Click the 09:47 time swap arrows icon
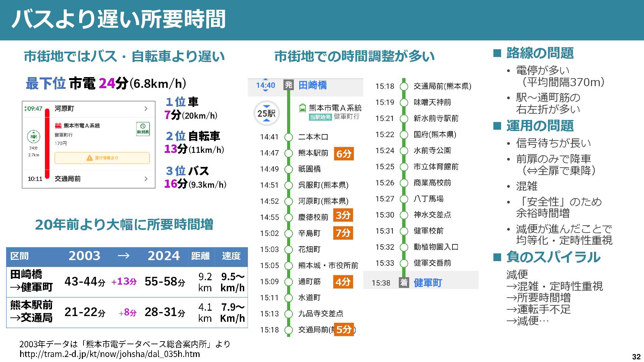Image resolution: width=644 pixels, height=362 pixels. click(x=25, y=109)
